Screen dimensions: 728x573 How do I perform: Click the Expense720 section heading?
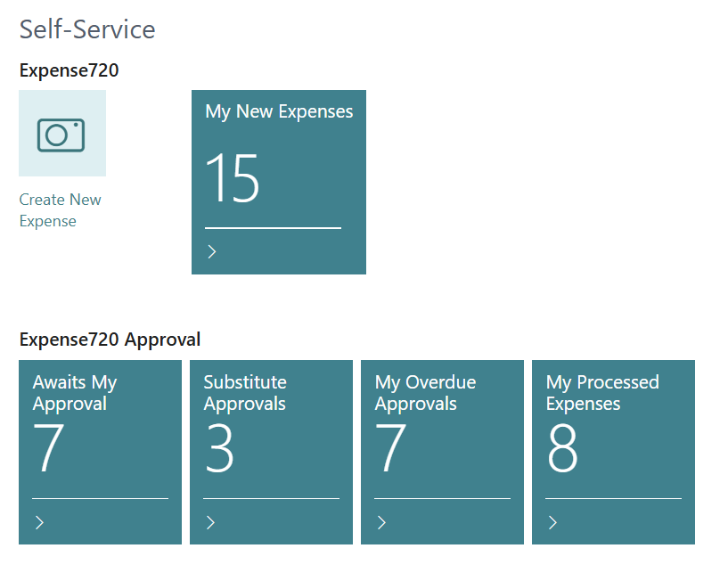70,70
